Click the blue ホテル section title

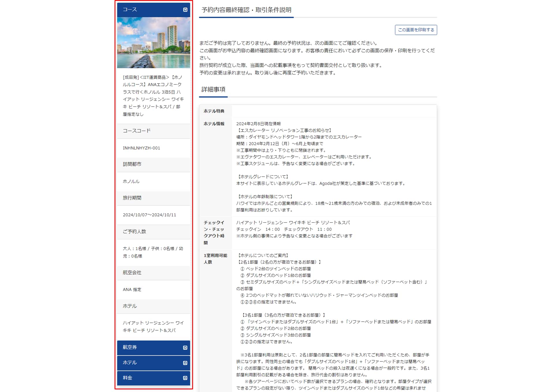[130, 363]
